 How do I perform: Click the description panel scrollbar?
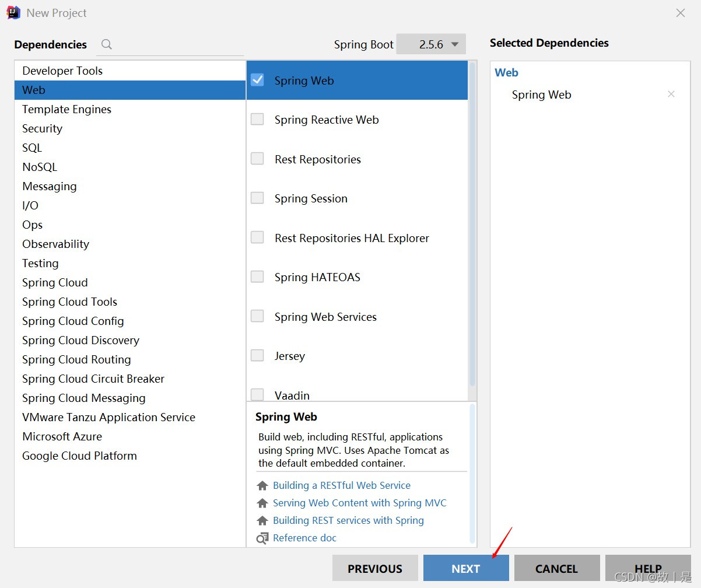pos(472,474)
